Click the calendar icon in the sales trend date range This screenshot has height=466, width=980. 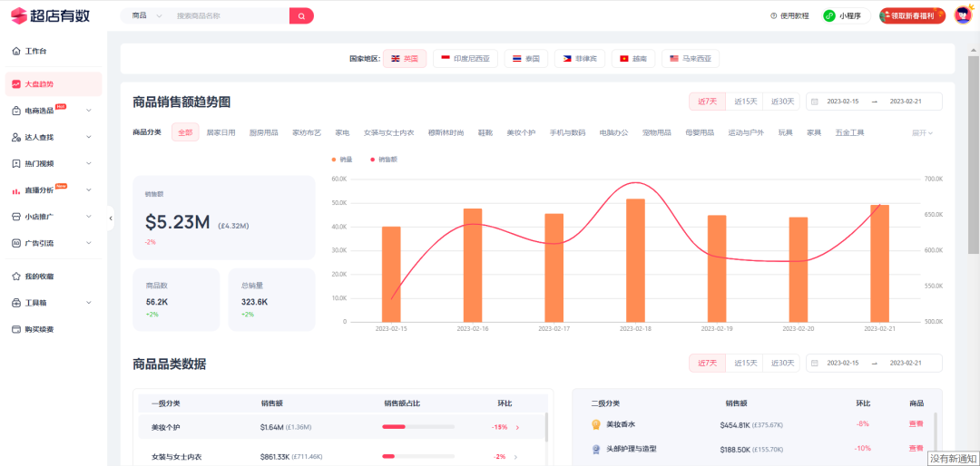point(814,102)
